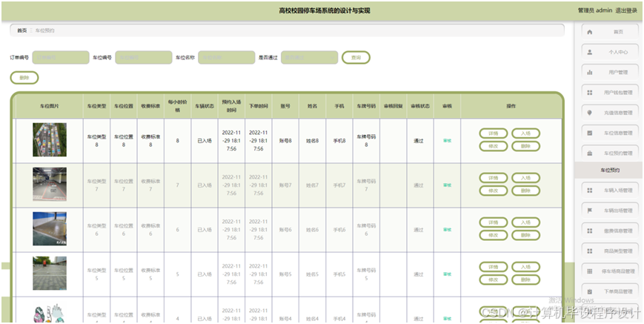
Task: Click the icon beside 车位信息管理
Action: [x=590, y=133]
